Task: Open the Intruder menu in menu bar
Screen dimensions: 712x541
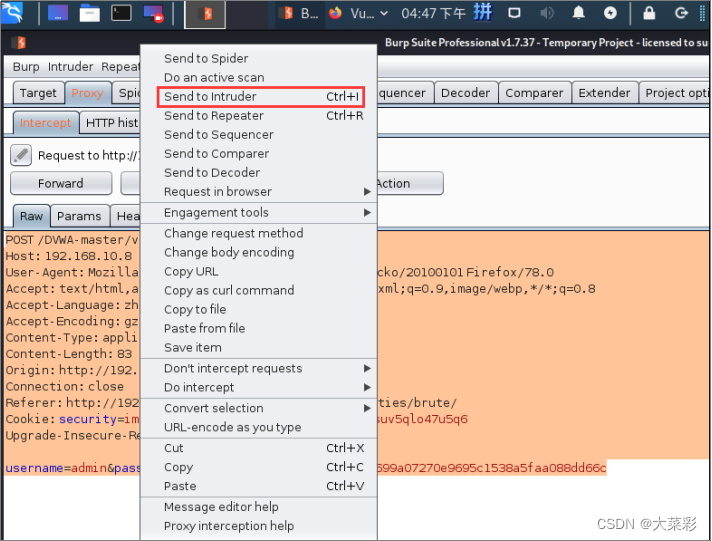Action: [70, 67]
